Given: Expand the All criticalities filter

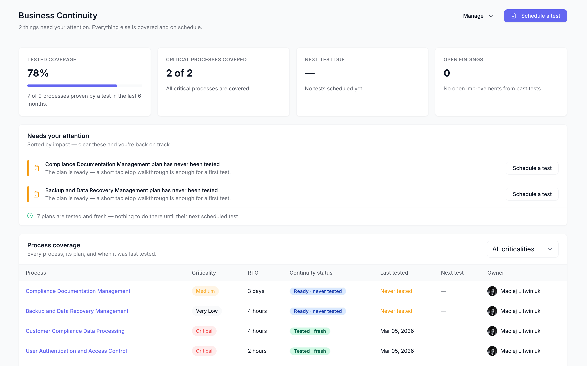Looking at the screenshot, I should (523, 249).
